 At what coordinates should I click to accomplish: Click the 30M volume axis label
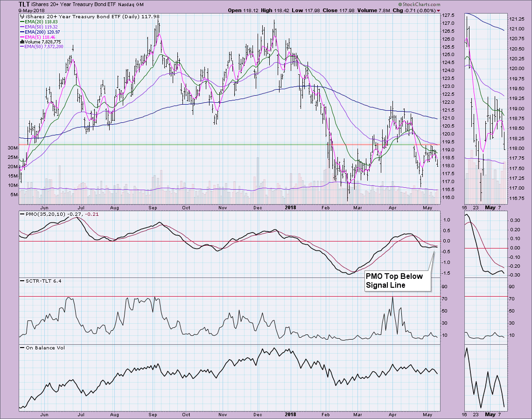(x=13, y=148)
